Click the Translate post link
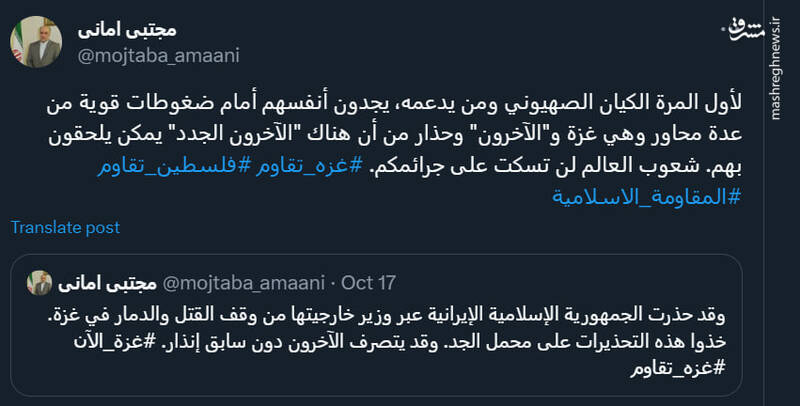The width and height of the screenshot is (800, 406). tap(66, 227)
